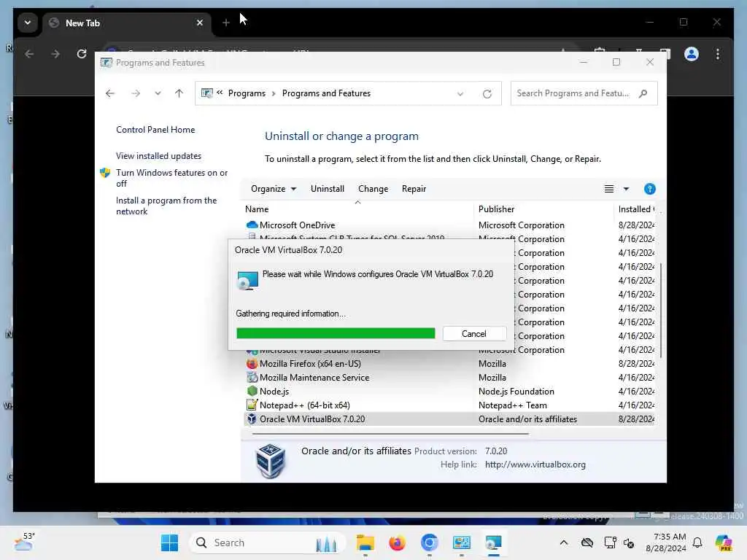Viewport: 747px width, 560px height.
Task: Open Firefox from the taskbar
Action: pos(397,542)
